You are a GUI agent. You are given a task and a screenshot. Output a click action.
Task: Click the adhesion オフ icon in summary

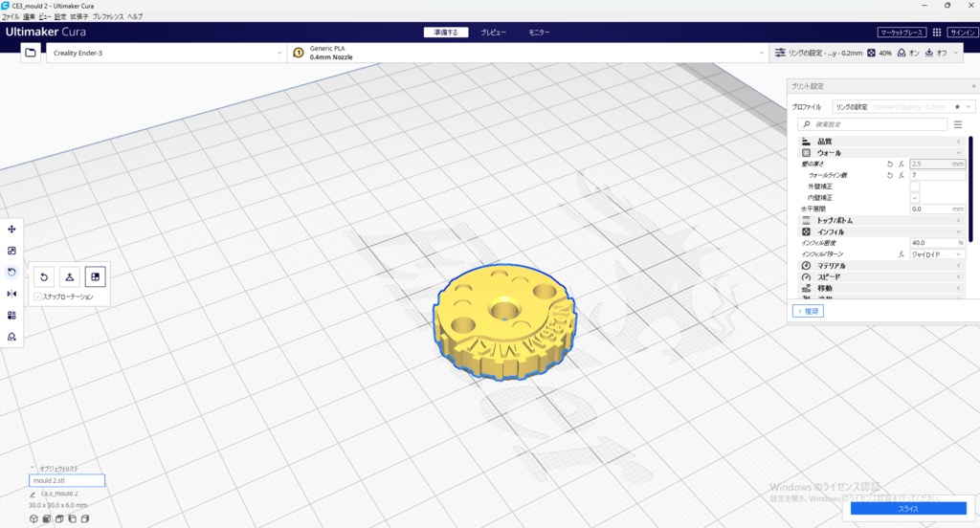[929, 54]
